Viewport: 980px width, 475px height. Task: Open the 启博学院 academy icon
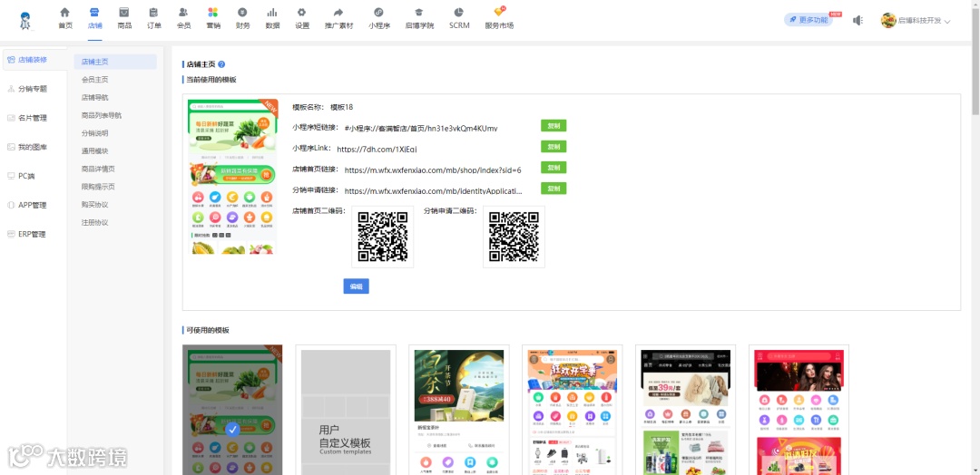tap(418, 13)
